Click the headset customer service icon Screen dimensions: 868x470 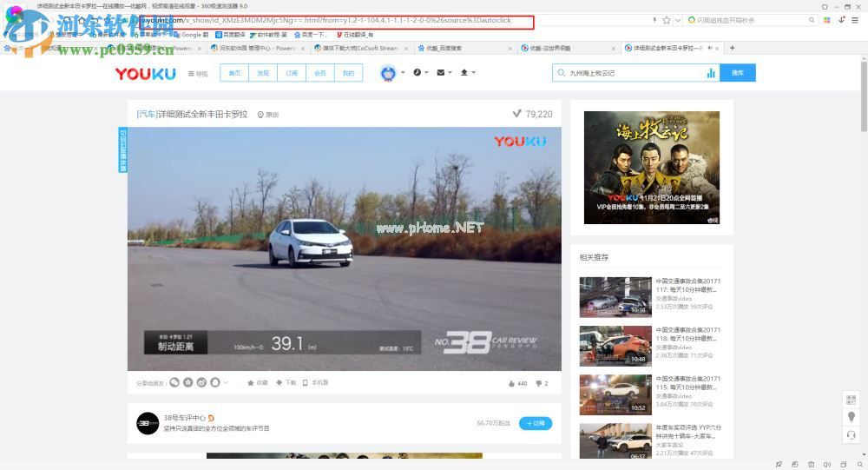tap(852, 435)
